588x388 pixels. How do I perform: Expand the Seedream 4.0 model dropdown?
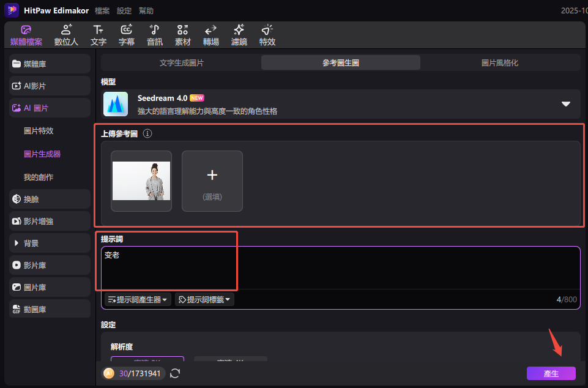point(566,104)
